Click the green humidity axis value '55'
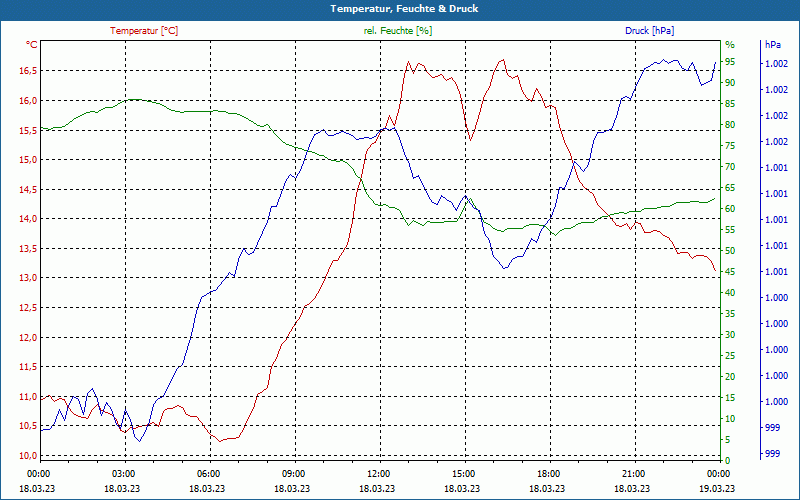The height and width of the screenshot is (500, 800). pyautogui.click(x=730, y=230)
